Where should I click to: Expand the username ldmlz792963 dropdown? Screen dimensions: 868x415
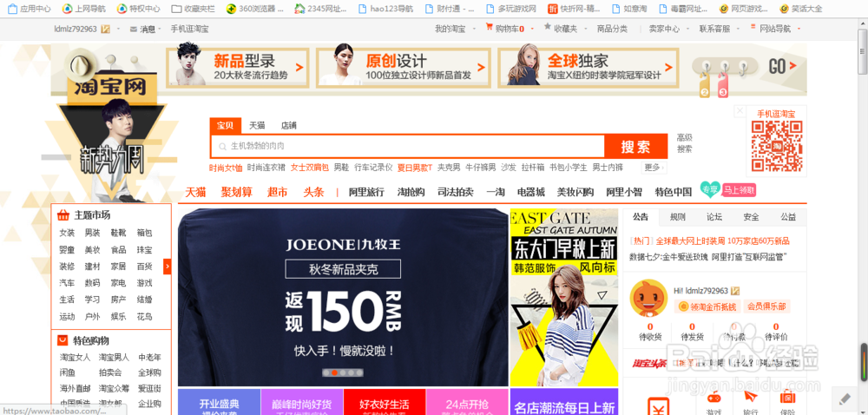pyautogui.click(x=118, y=29)
